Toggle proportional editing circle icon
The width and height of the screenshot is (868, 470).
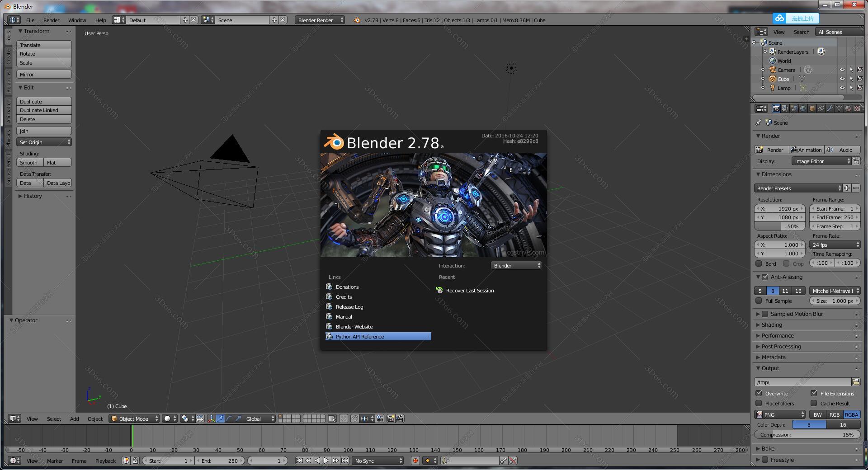click(344, 419)
